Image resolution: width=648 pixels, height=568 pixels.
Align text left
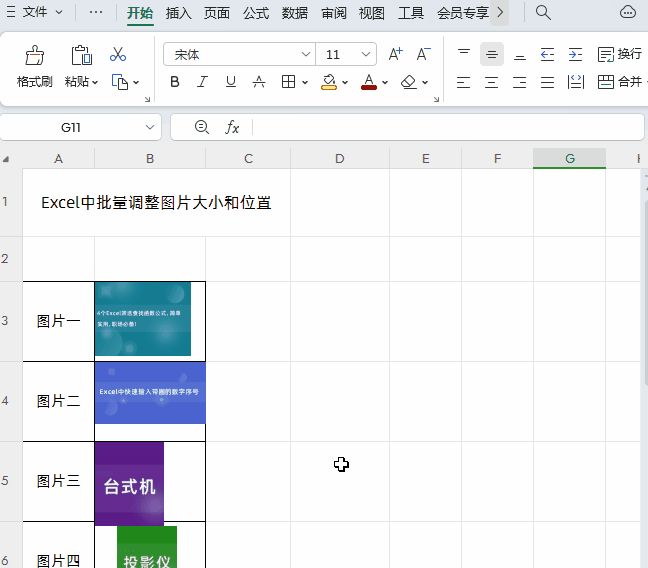pos(464,82)
